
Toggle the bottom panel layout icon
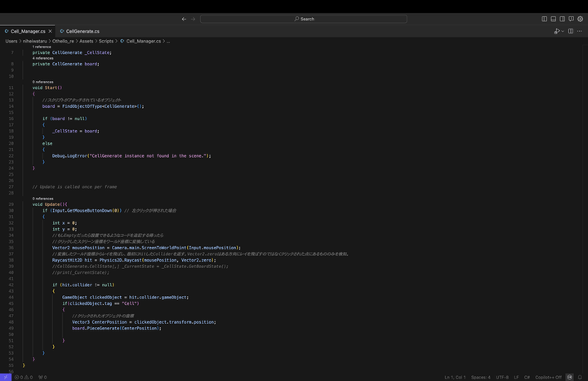[553, 19]
